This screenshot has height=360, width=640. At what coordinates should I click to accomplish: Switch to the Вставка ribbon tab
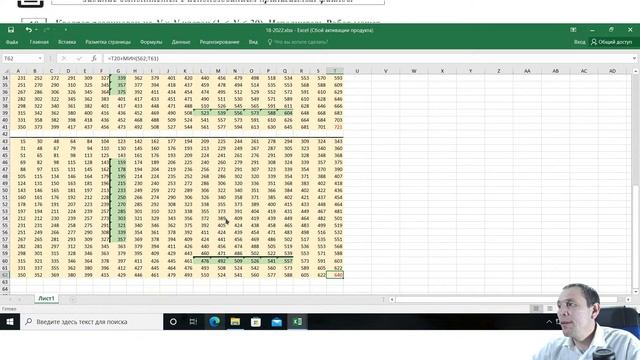pyautogui.click(x=67, y=42)
